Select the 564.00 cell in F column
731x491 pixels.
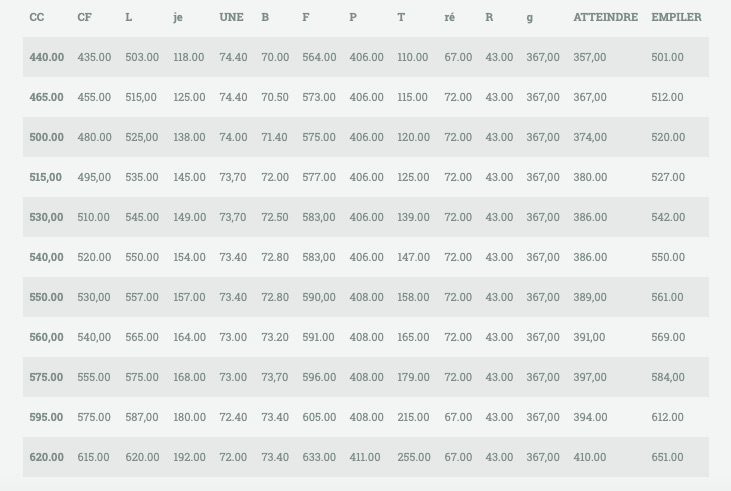(319, 57)
